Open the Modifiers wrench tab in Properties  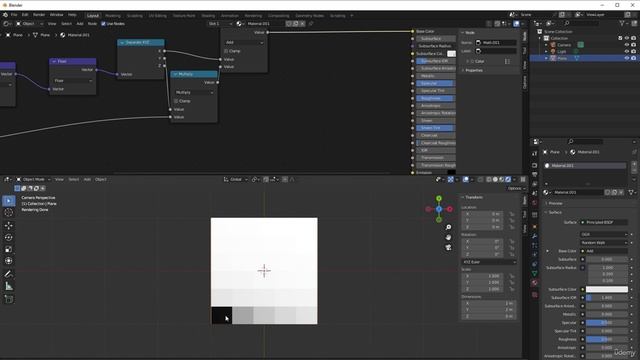535,236
